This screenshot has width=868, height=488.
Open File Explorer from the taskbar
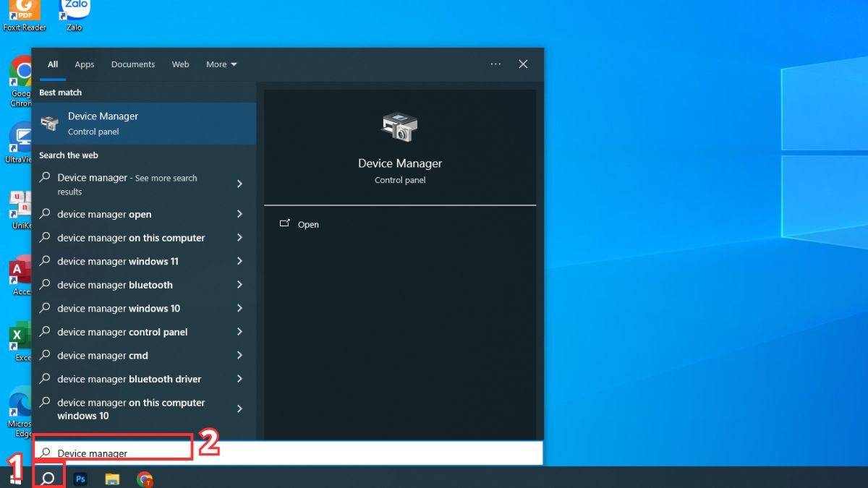112,479
